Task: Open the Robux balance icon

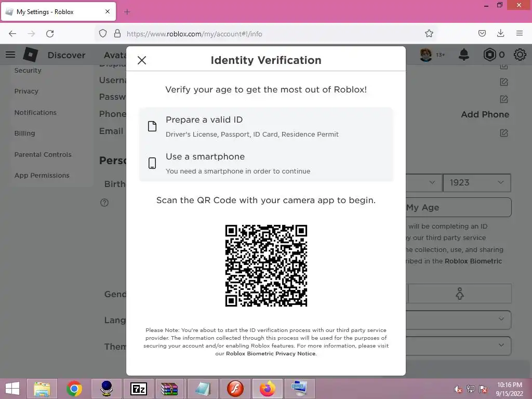Action: pyautogui.click(x=489, y=55)
